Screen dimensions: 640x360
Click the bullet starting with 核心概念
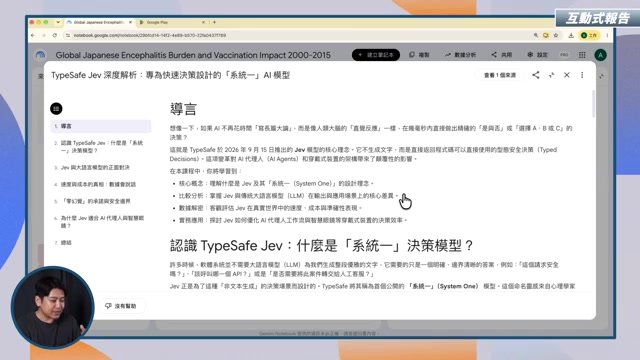tap(276, 184)
